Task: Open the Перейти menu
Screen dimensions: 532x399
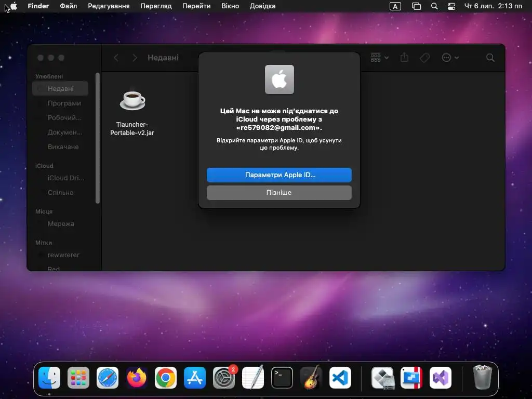Action: (196, 6)
